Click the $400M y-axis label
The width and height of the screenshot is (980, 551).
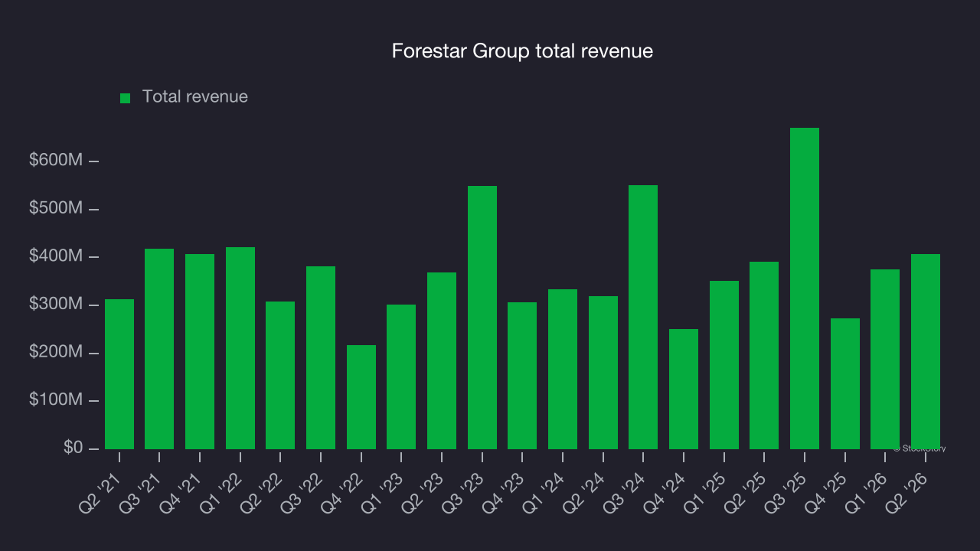pyautogui.click(x=56, y=256)
